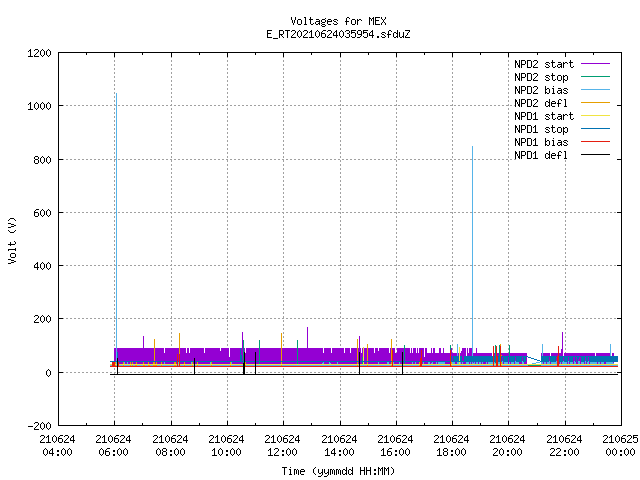This screenshot has width=640, height=480.
Task: Click the yellow NPD1 start legend line
Action: pos(595,116)
